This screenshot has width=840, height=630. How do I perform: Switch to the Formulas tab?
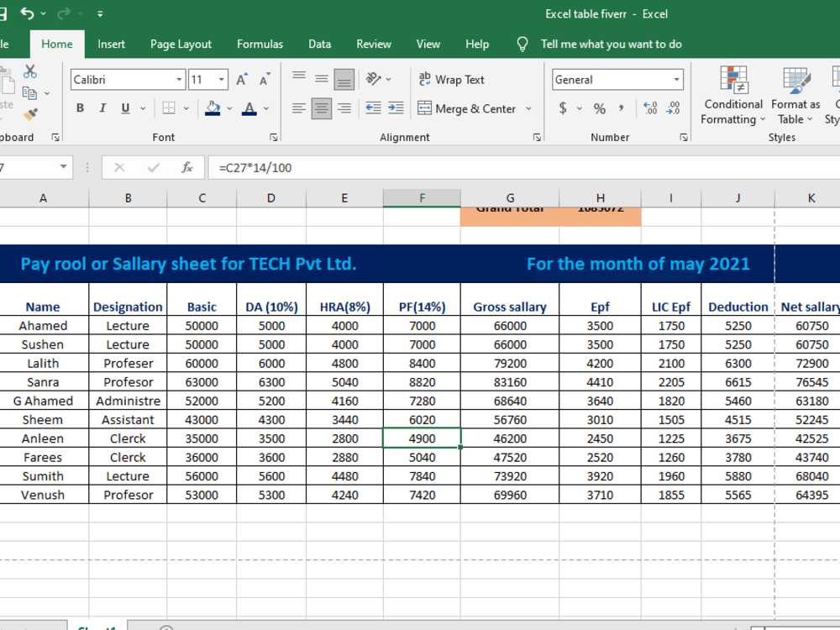click(260, 44)
